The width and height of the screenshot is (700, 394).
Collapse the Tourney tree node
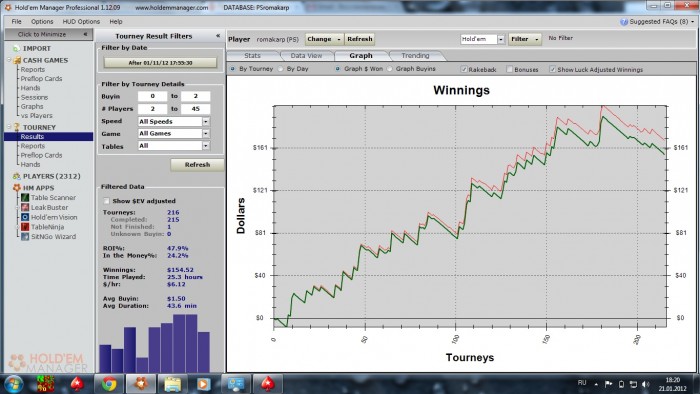8,127
